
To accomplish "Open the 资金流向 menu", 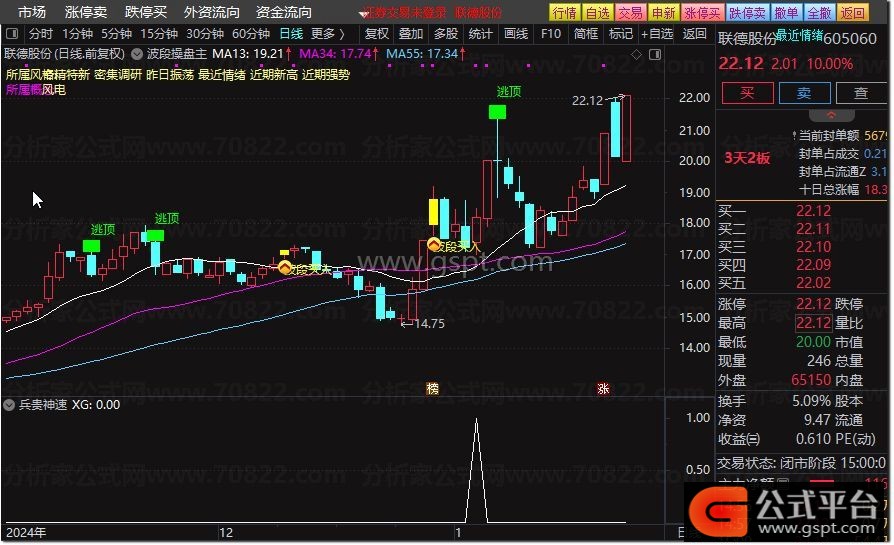I will 283,12.
